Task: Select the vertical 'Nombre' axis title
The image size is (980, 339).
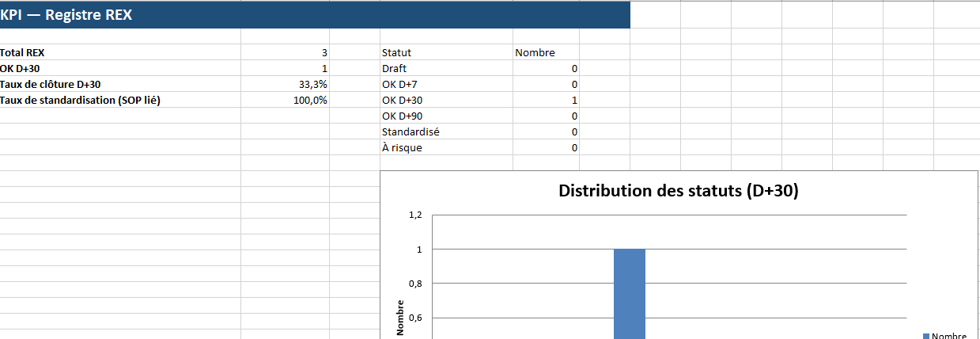Action: (x=401, y=317)
